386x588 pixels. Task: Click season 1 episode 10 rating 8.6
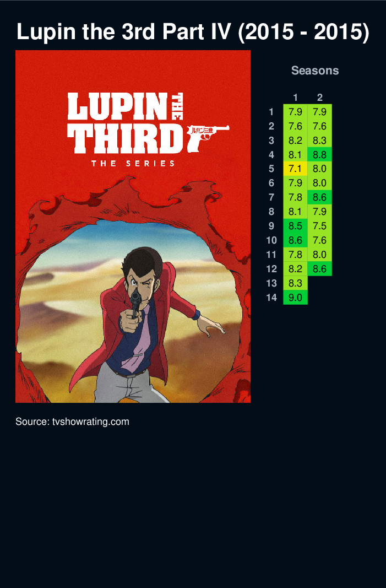[295, 240]
